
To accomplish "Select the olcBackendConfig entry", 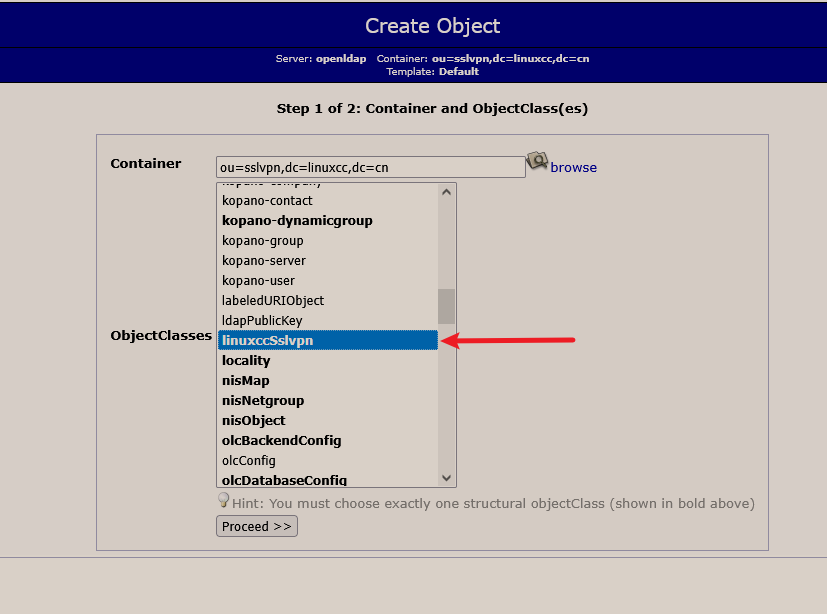I will click(328, 440).
